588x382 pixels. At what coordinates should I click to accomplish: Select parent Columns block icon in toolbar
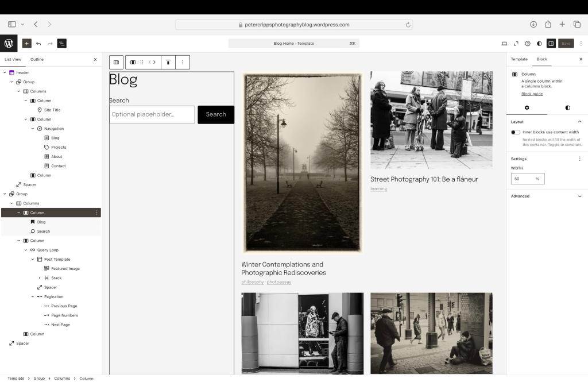pyautogui.click(x=116, y=62)
